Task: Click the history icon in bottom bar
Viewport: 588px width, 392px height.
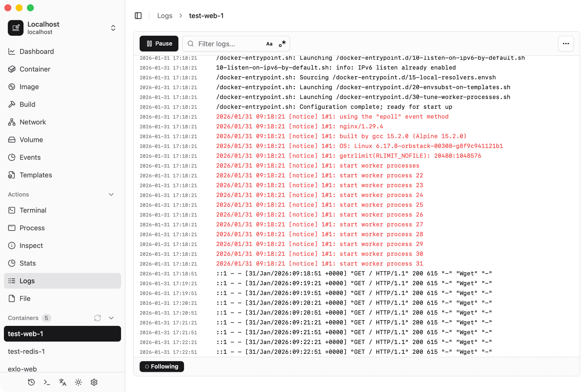Action: (x=31, y=382)
